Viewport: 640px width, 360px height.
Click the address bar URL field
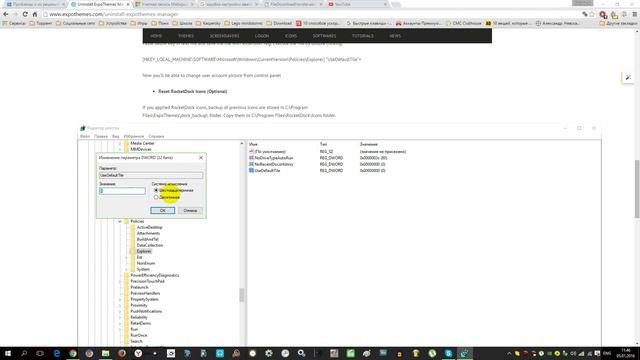point(310,14)
